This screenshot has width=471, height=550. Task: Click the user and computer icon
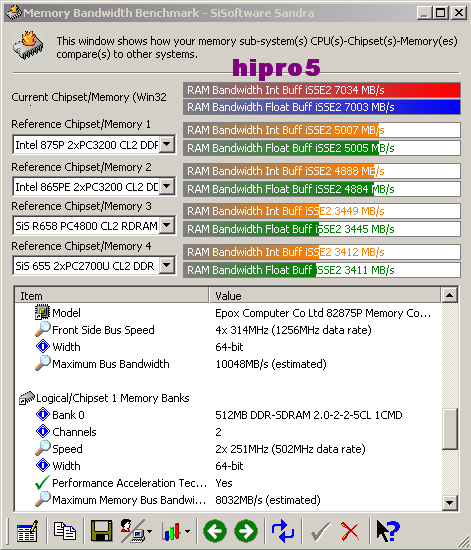pyautogui.click(x=133, y=531)
